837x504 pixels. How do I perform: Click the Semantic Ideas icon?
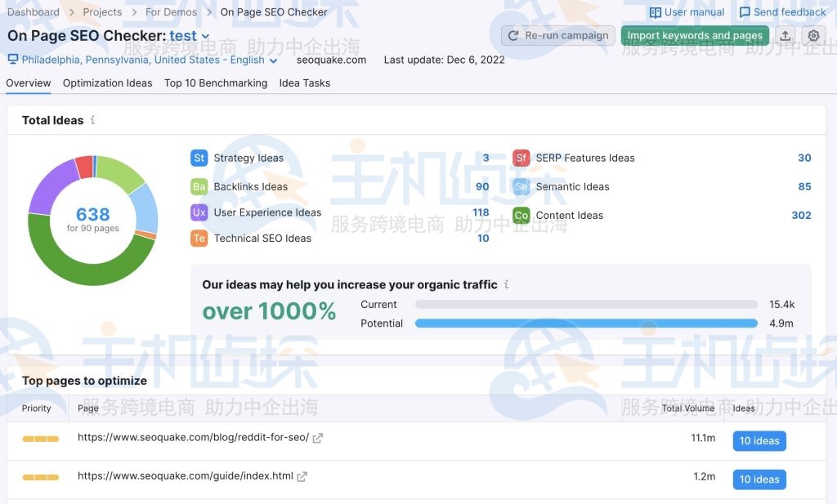click(x=522, y=186)
